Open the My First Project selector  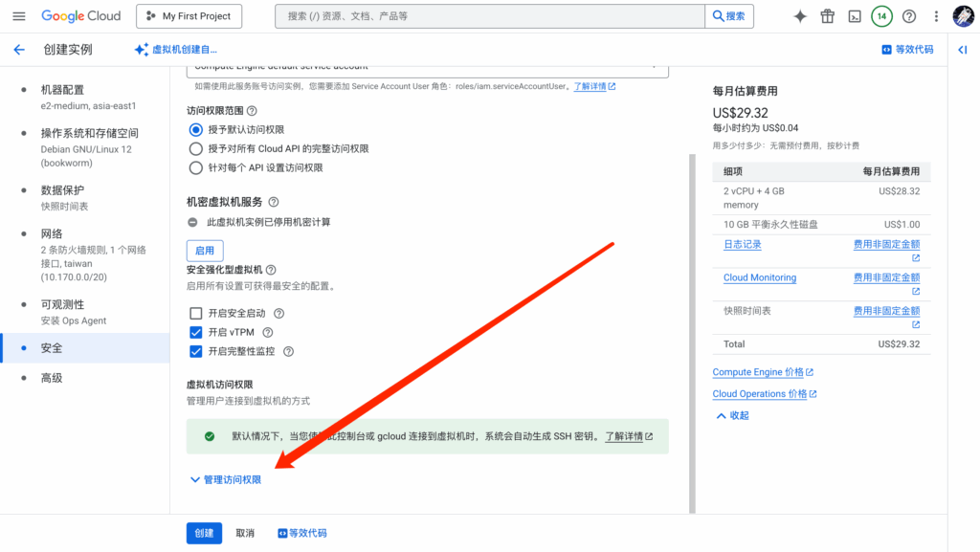click(189, 16)
